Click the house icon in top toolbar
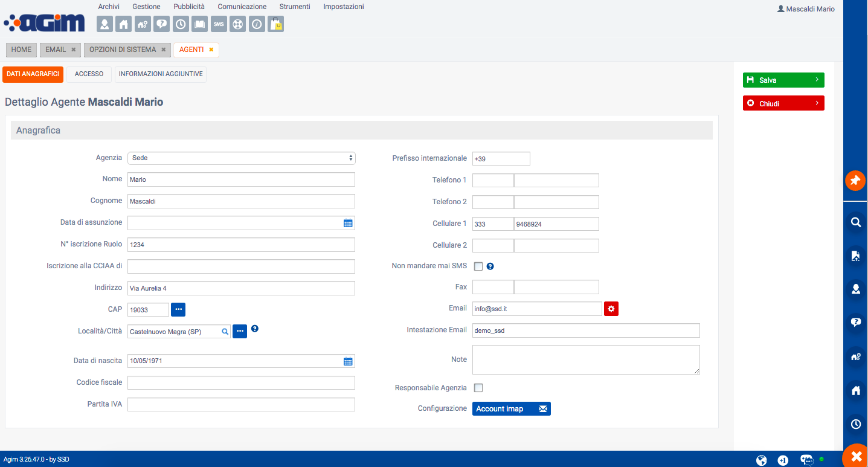868x467 pixels. coord(124,24)
